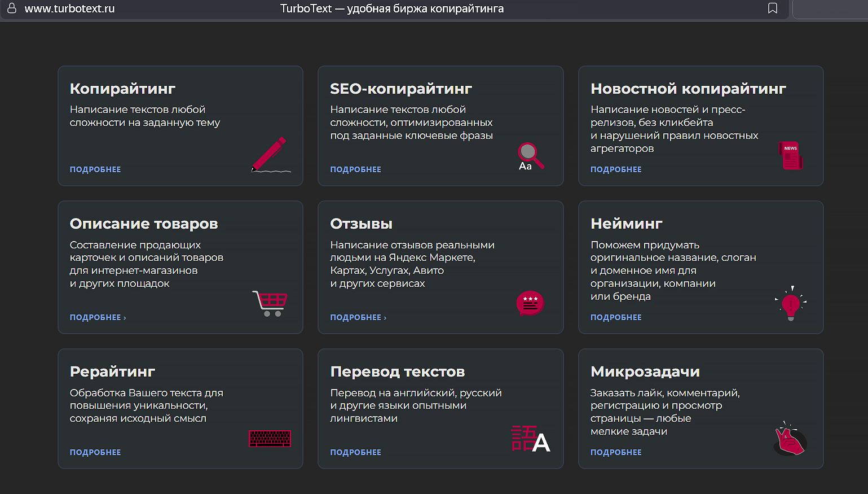Expand Подробнее under Описание товаров
868x494 pixels.
[98, 317]
